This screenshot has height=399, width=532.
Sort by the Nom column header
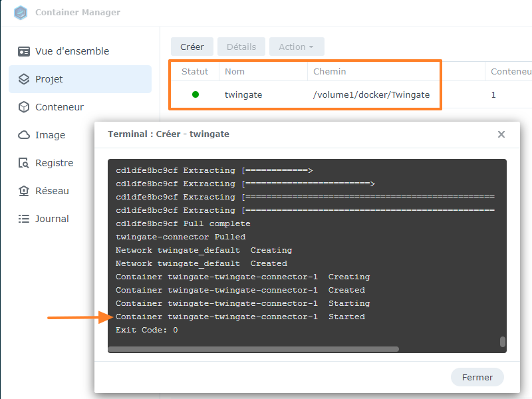tap(235, 71)
